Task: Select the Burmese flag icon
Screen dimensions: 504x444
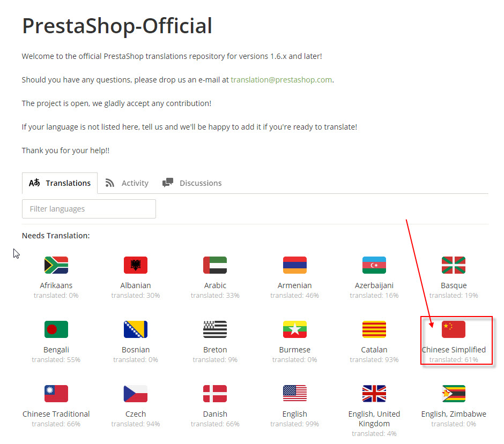Action: click(295, 329)
